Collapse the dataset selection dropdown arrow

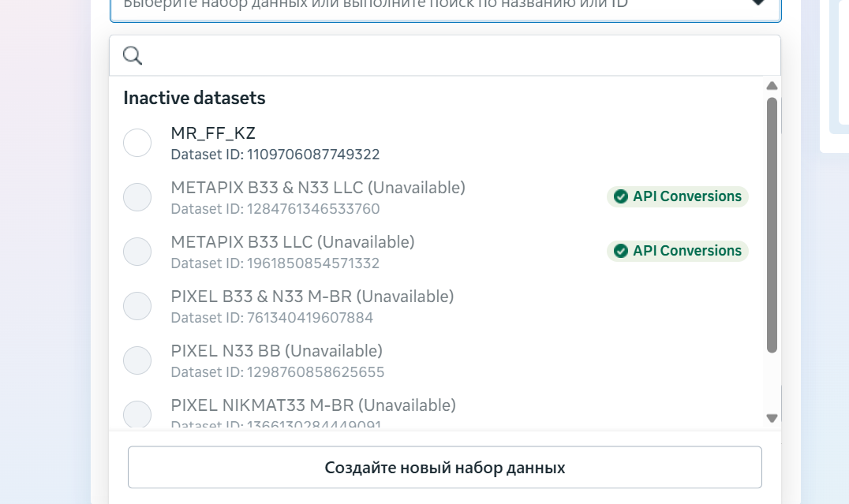(757, 3)
